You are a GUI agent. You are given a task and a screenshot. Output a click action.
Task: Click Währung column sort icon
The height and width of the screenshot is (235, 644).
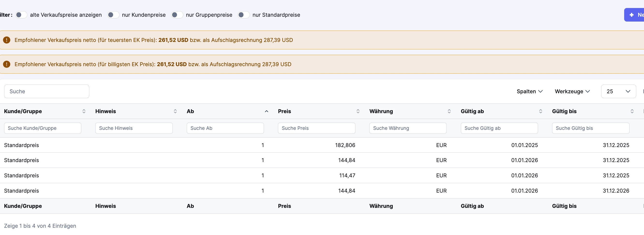point(449,111)
